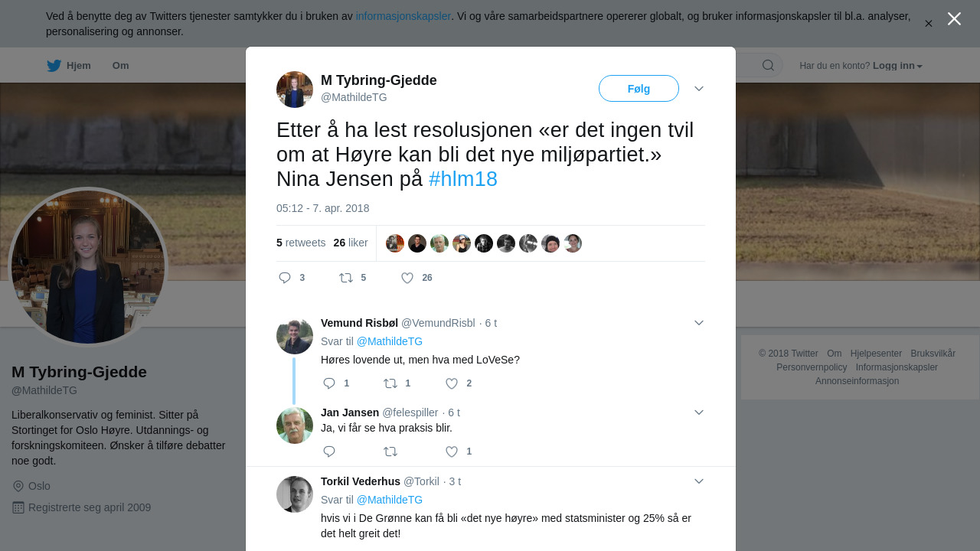
Task: Like Jan Jansen's reply
Action: [452, 452]
